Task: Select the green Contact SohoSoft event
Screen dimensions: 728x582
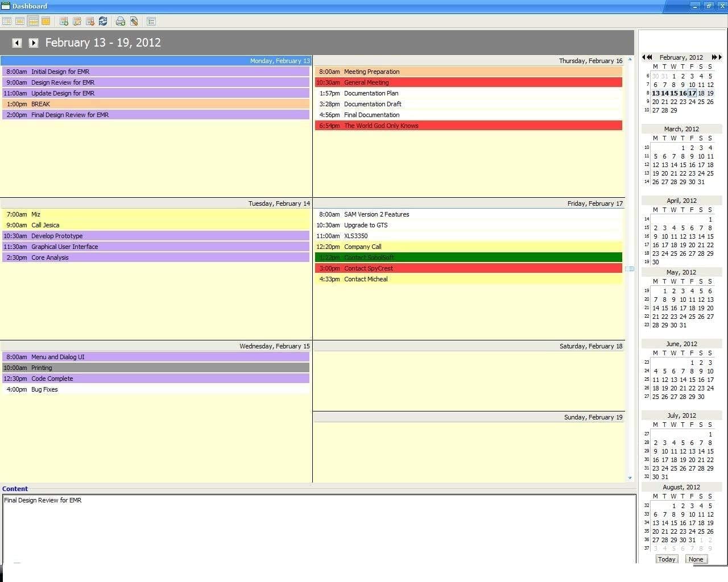Action: (x=469, y=257)
